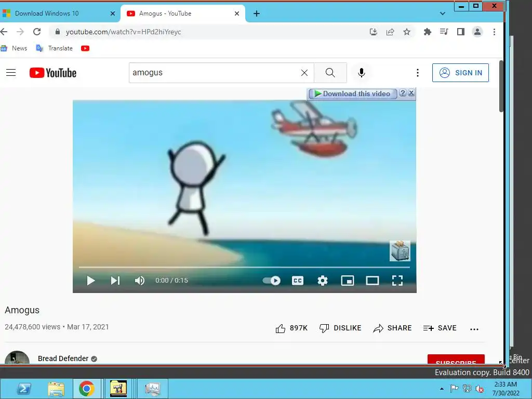Switch to Download Windows 10 tab
Screen dimensions: 532x399
click(54, 14)
